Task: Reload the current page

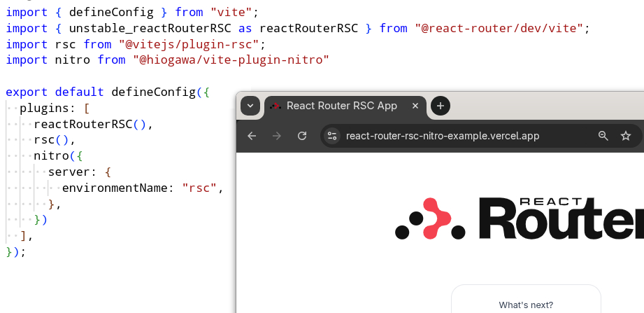Action: (x=302, y=136)
